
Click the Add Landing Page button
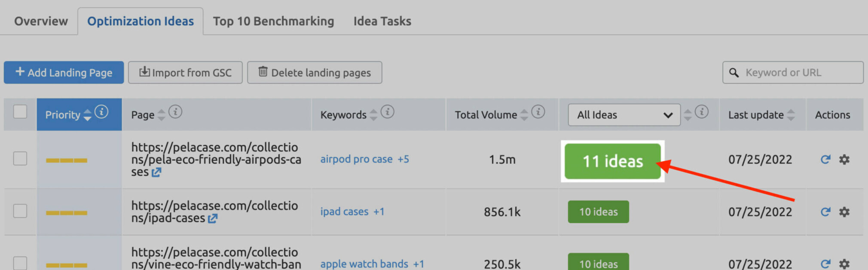[64, 72]
